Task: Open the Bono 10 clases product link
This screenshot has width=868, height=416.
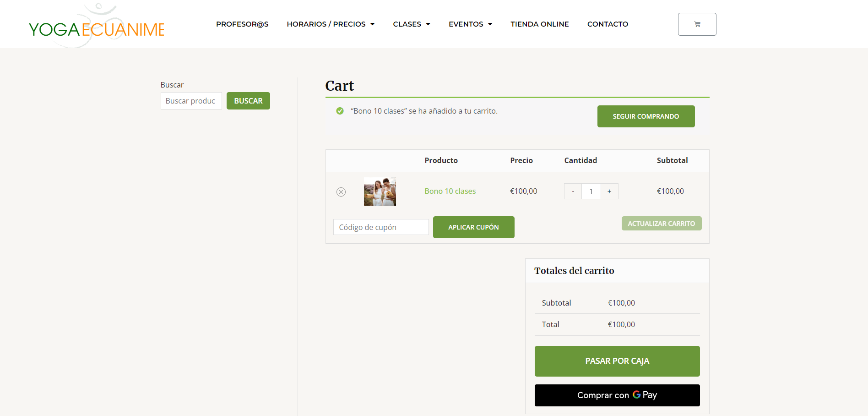Action: coord(450,192)
